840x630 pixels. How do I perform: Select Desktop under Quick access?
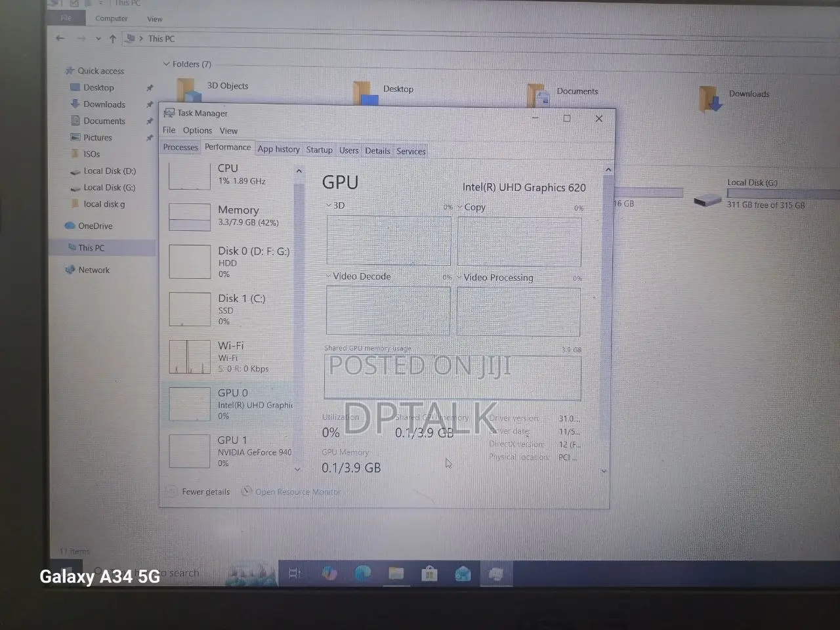[92, 87]
